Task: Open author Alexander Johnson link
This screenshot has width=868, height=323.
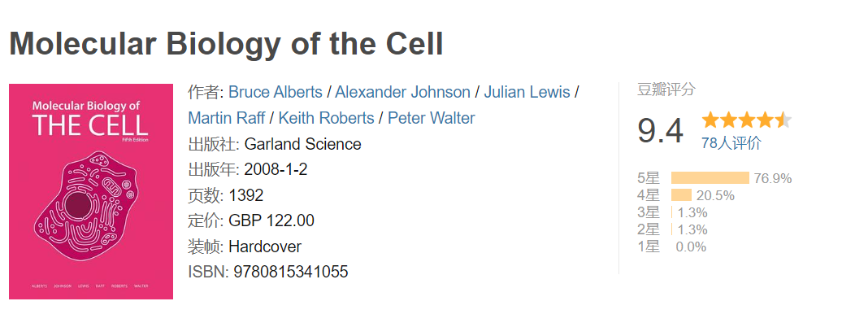Action: (x=402, y=92)
